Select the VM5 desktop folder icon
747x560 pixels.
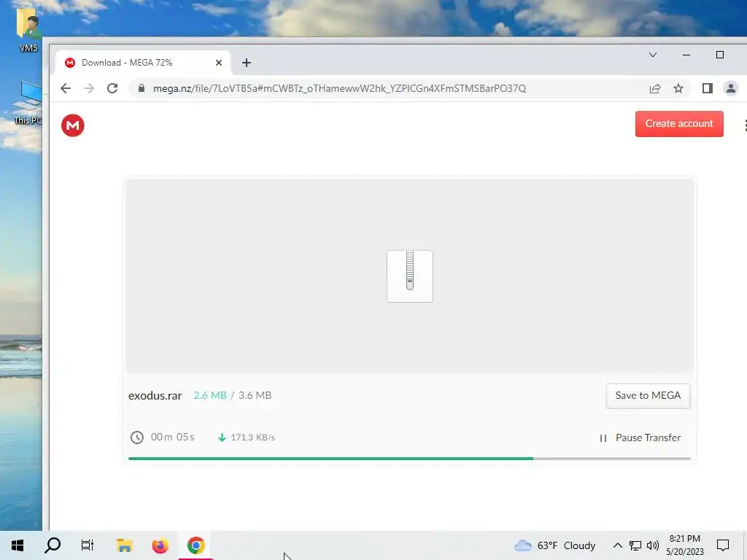click(x=28, y=31)
